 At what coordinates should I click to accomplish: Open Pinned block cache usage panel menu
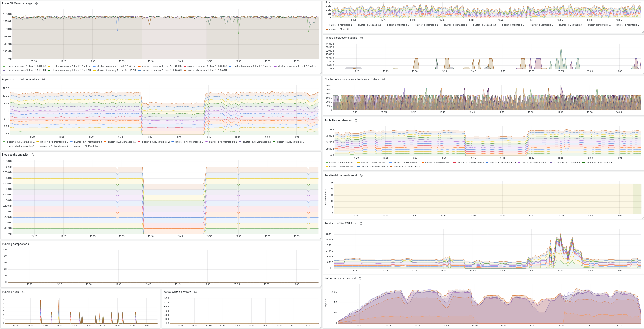click(341, 38)
